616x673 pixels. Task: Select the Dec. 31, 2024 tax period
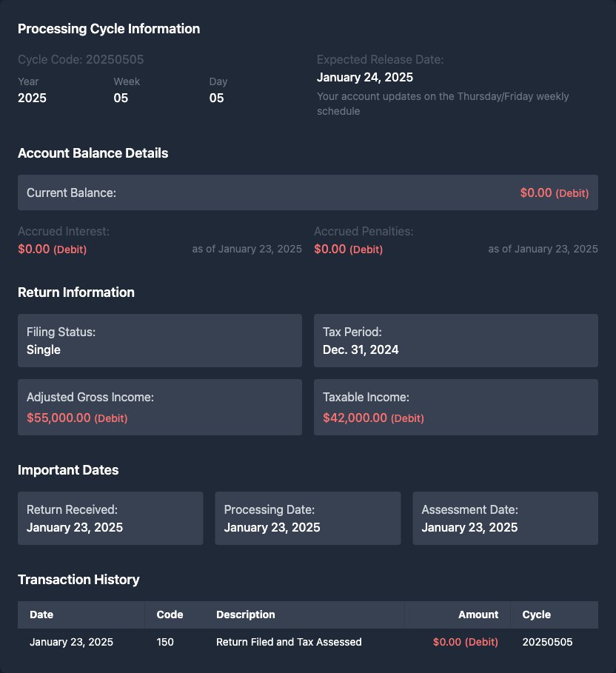(x=361, y=349)
